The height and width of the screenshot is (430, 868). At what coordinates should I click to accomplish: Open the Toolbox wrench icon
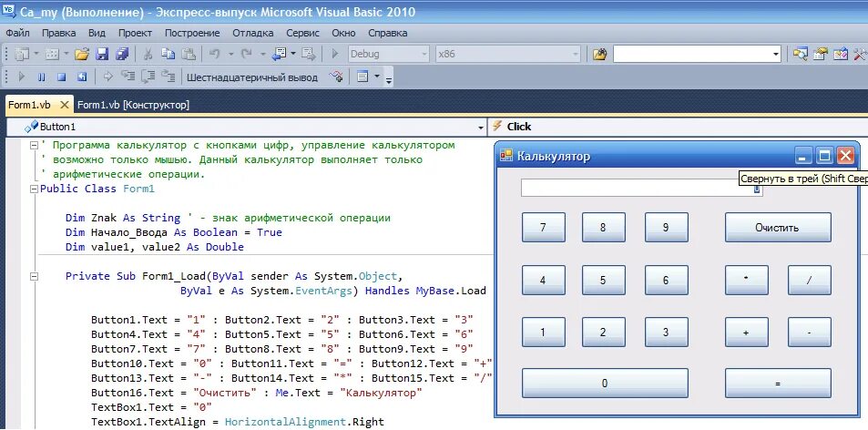(860, 55)
